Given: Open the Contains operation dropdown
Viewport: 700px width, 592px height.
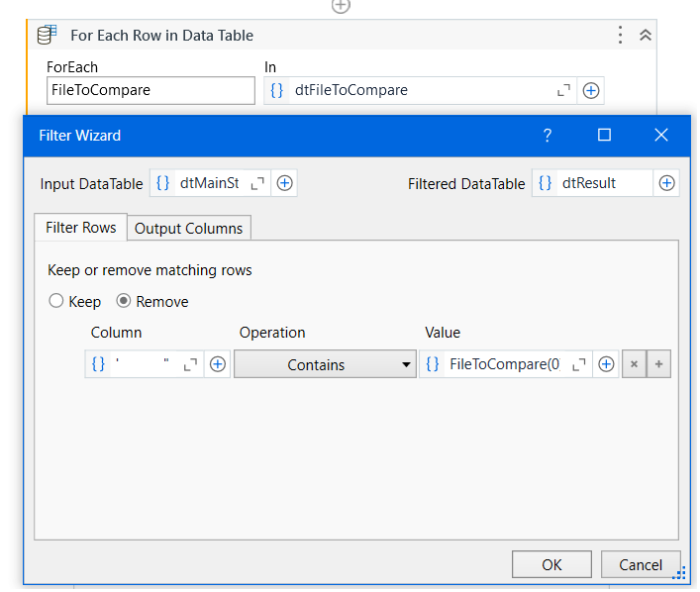Looking at the screenshot, I should coord(325,364).
